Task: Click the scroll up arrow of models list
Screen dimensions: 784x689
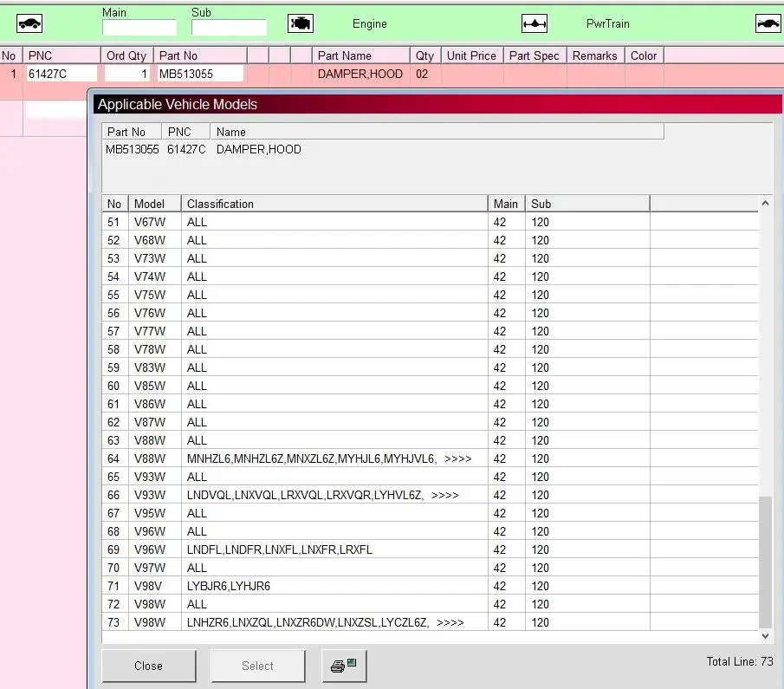Action: click(x=765, y=203)
